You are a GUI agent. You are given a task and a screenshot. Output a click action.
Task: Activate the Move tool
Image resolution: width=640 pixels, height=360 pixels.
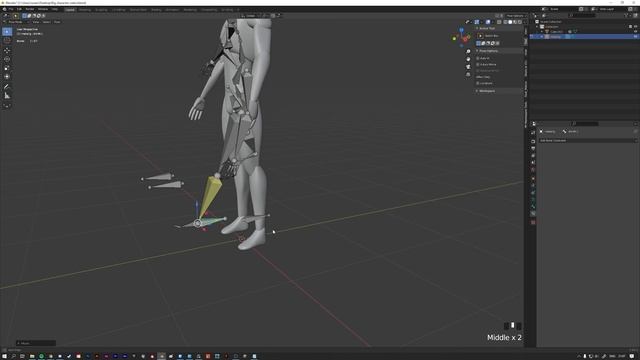pyautogui.click(x=7, y=51)
